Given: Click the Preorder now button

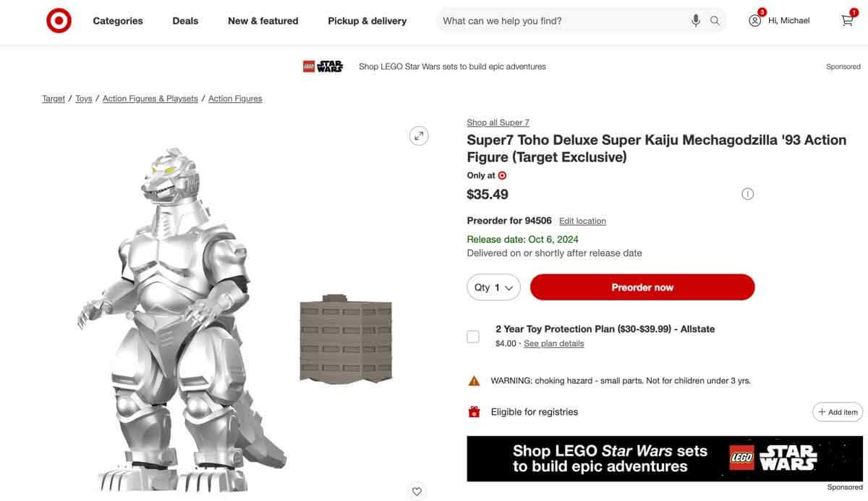Looking at the screenshot, I should tap(642, 286).
